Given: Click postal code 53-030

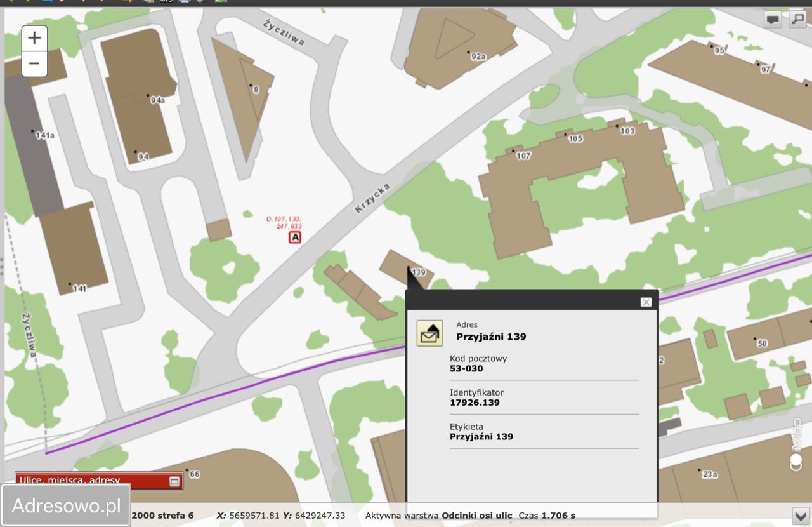Looking at the screenshot, I should [x=466, y=368].
